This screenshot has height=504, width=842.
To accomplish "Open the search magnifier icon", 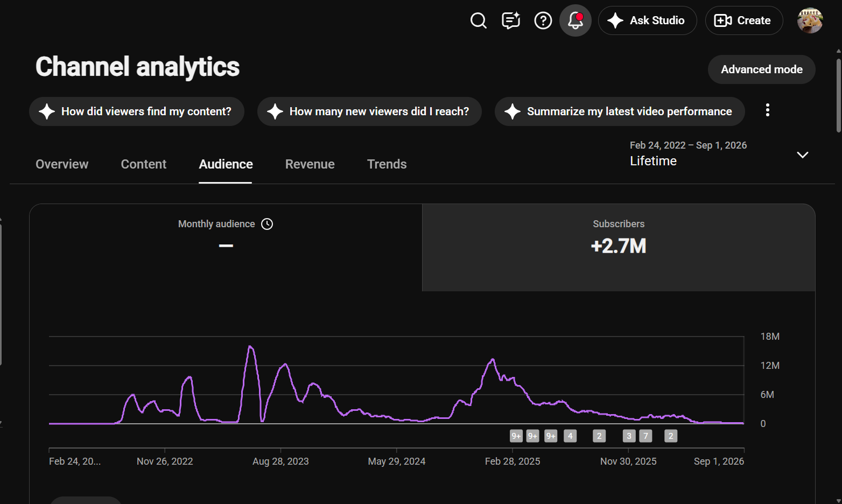I will (478, 20).
